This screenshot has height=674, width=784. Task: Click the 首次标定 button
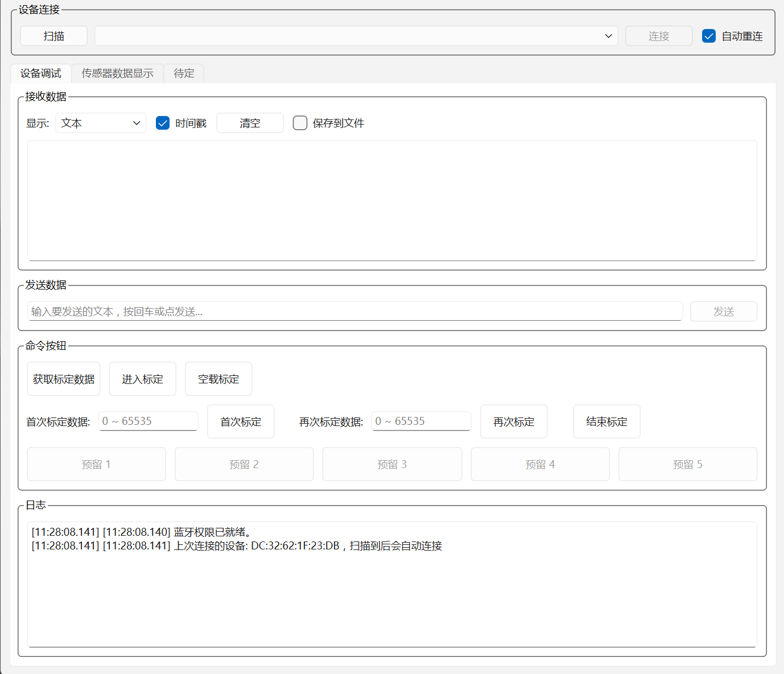tap(241, 421)
